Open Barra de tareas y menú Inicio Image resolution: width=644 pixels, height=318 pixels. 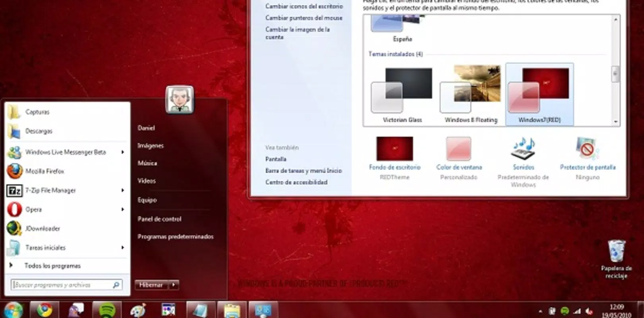pyautogui.click(x=304, y=171)
